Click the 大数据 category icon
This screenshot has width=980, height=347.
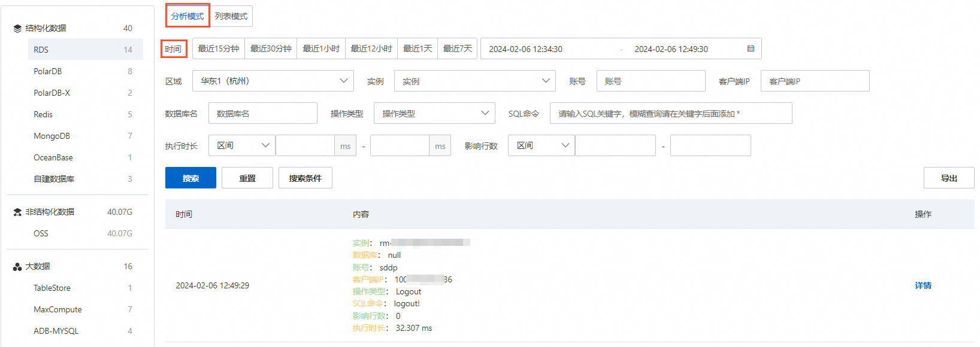pyautogui.click(x=17, y=267)
